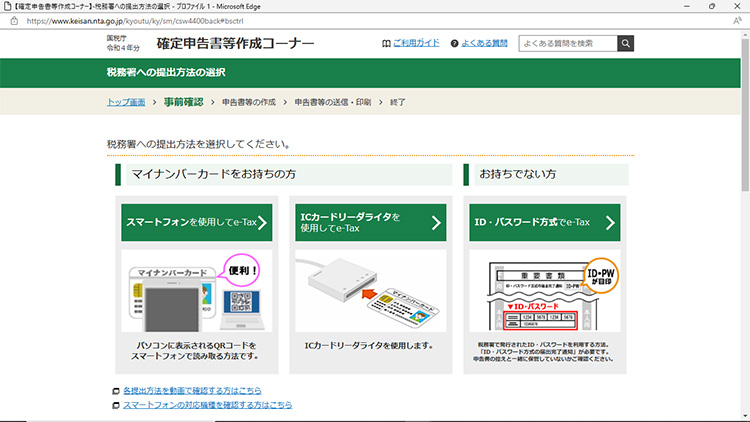Click the read aloud icon in the address bar

pyautogui.click(x=737, y=20)
